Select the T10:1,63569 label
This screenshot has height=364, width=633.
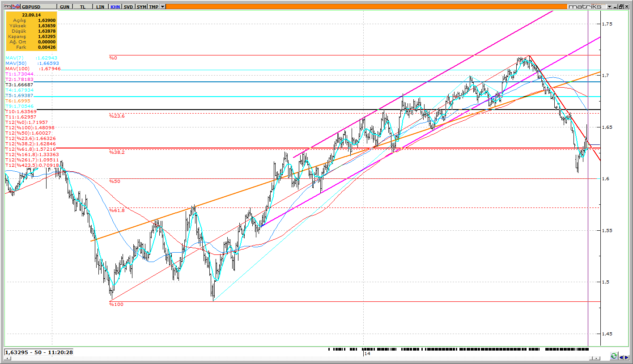(21, 112)
